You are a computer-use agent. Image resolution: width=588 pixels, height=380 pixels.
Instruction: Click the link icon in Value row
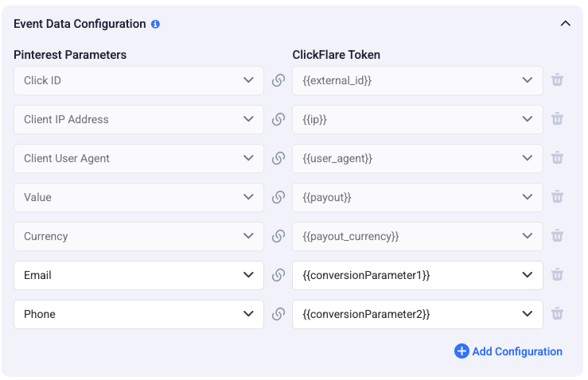(278, 197)
